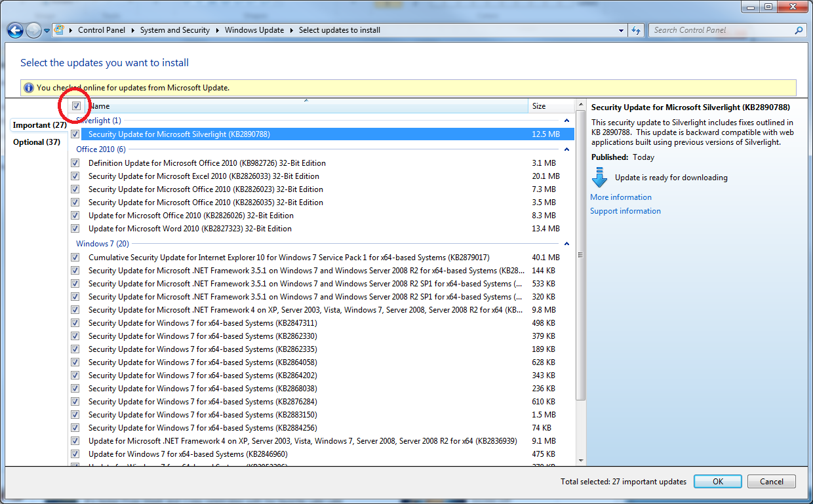The height and width of the screenshot is (504, 813).
Task: Open System and Security breadcrumb
Action: [175, 30]
